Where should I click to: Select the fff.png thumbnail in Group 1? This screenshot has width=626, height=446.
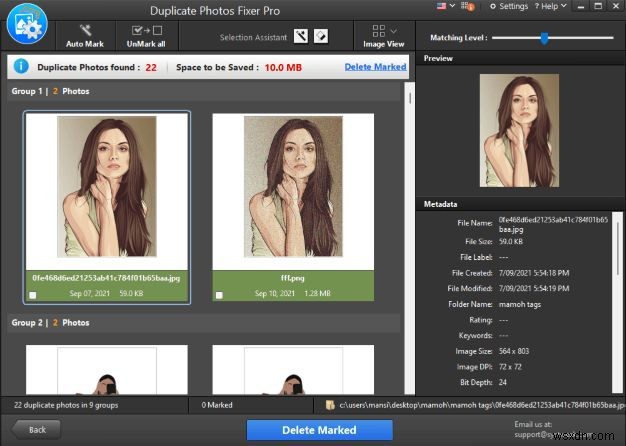point(293,185)
